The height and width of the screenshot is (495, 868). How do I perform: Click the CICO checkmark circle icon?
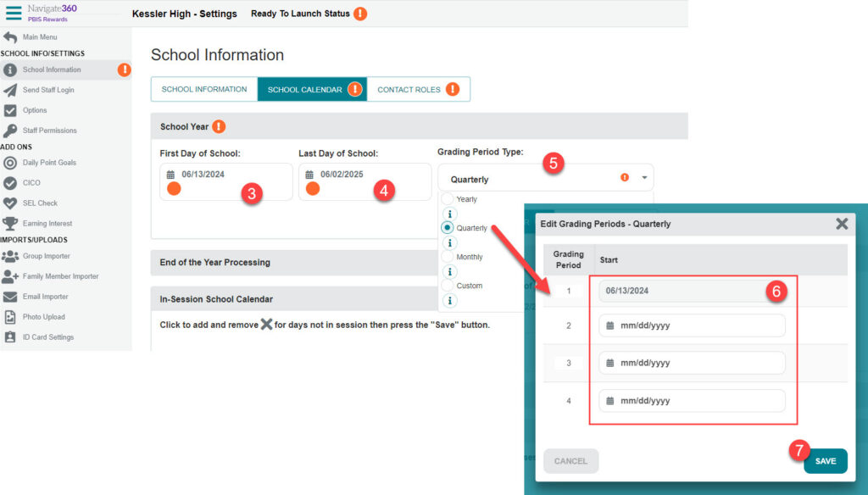click(10, 183)
